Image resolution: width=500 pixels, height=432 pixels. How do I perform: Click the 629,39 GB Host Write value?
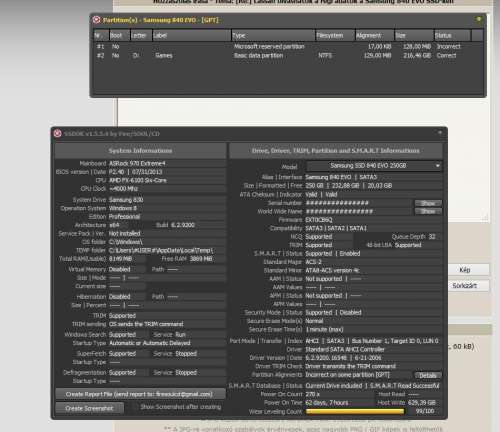pos(422,403)
